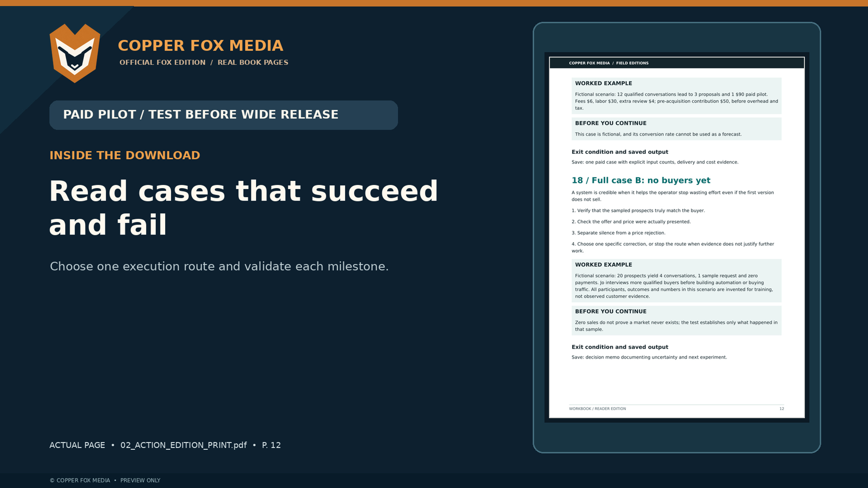Click step '4. Choose one specific correction'
Screen dimensions: 868x488
click(x=673, y=247)
